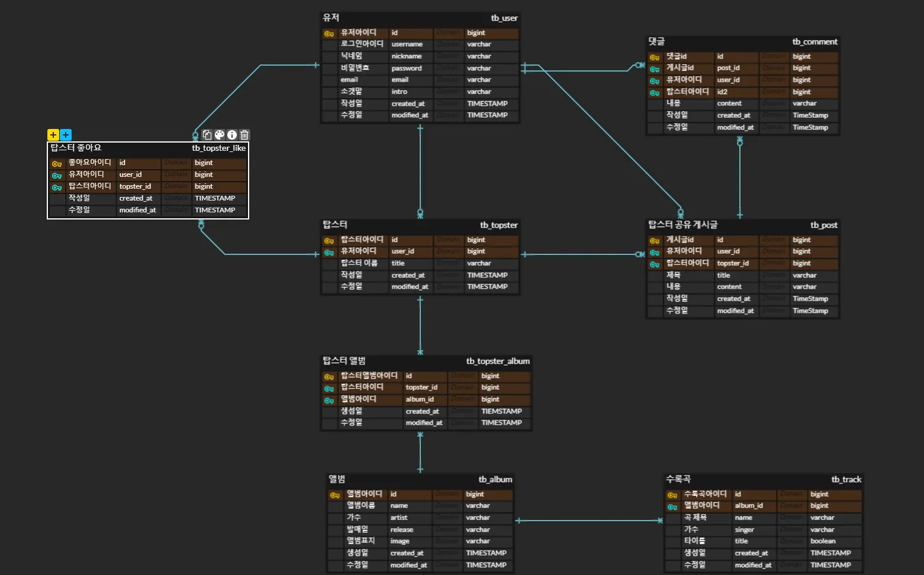
Task: Click the foreign key icon on tb_comment's user_id row
Action: [655, 81]
